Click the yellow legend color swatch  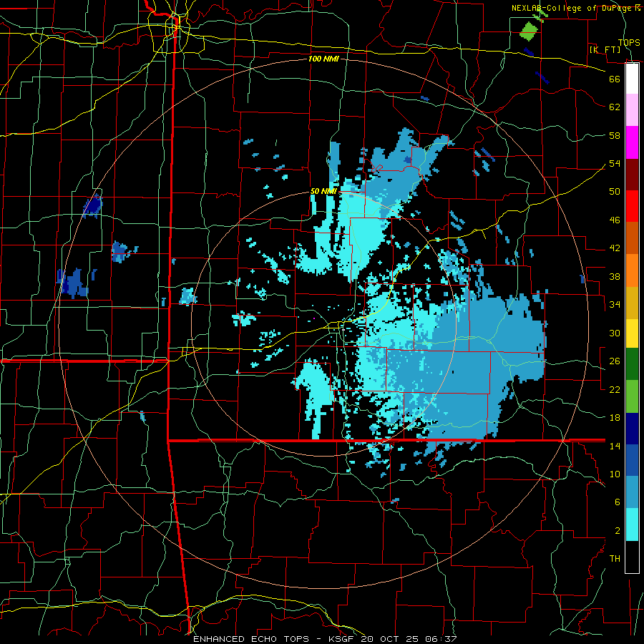632,333
